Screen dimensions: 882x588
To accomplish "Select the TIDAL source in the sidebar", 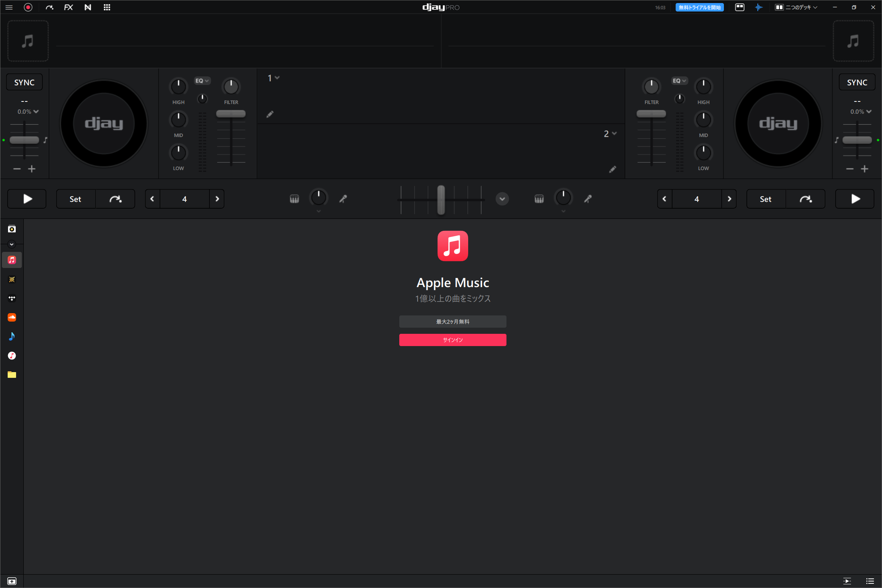I will click(12, 298).
